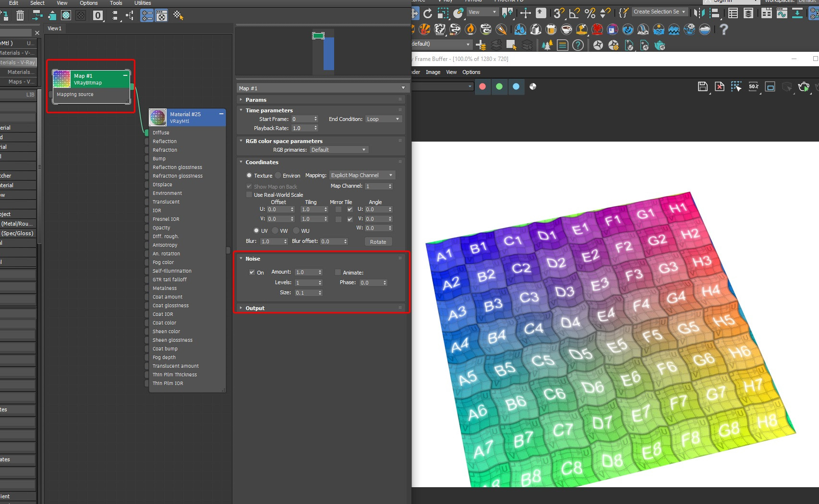Open the Utilities menu
This screenshot has height=504, width=819.
143,3
